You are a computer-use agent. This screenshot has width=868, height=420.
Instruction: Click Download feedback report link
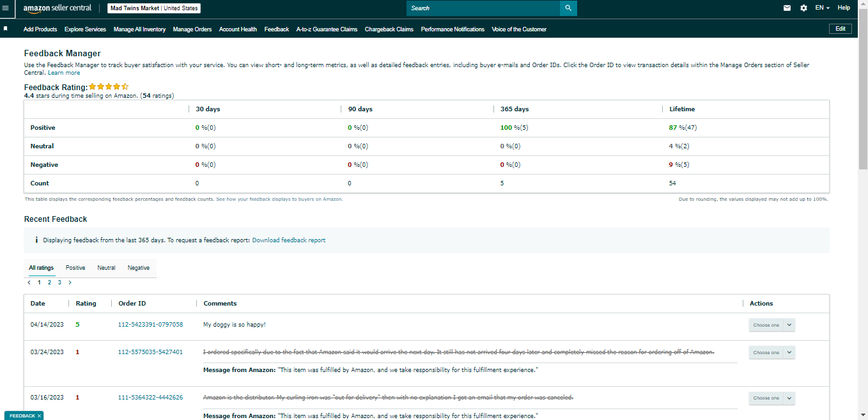pyautogui.click(x=289, y=240)
